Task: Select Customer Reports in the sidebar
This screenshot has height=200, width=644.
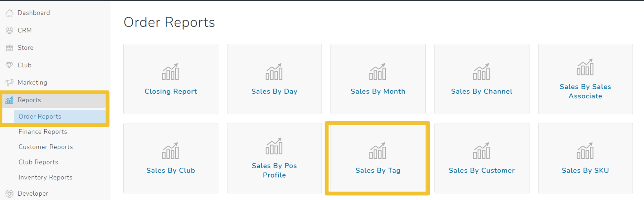Action: pos(46,147)
